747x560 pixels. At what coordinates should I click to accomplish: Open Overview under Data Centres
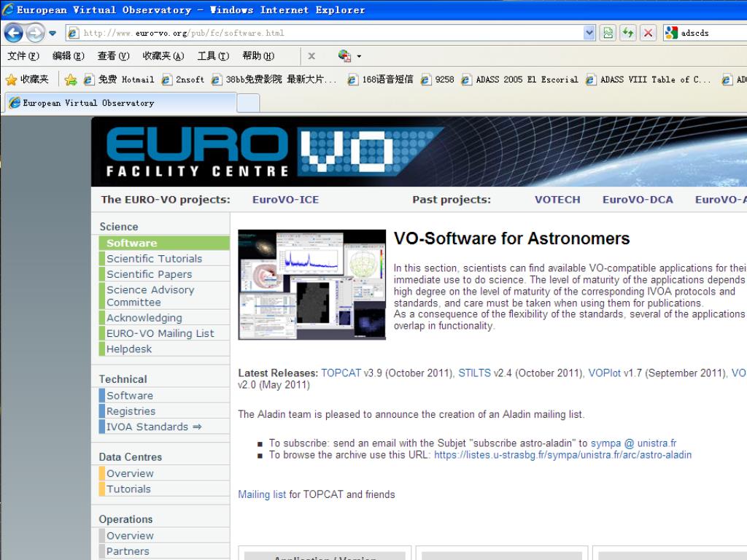click(x=130, y=473)
